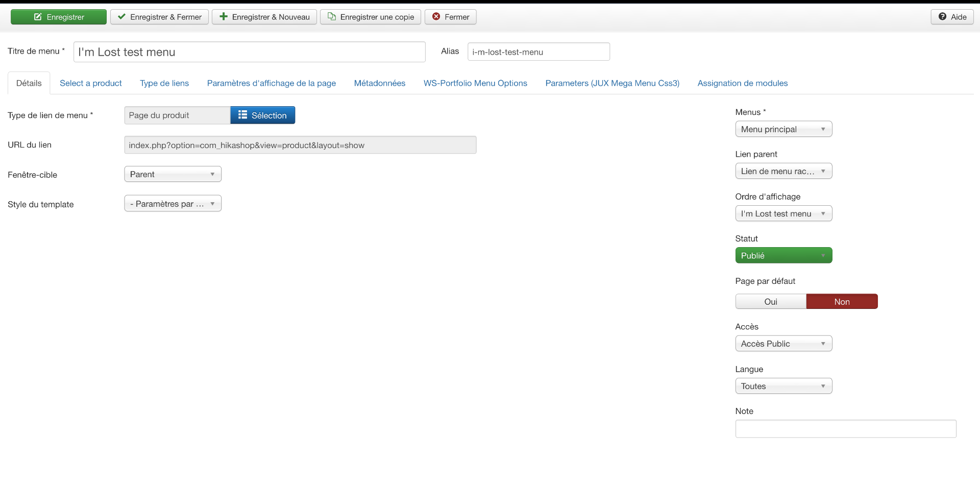Viewport: 980px width, 484px height.
Task: Click the URL du lien field
Action: pyautogui.click(x=300, y=145)
